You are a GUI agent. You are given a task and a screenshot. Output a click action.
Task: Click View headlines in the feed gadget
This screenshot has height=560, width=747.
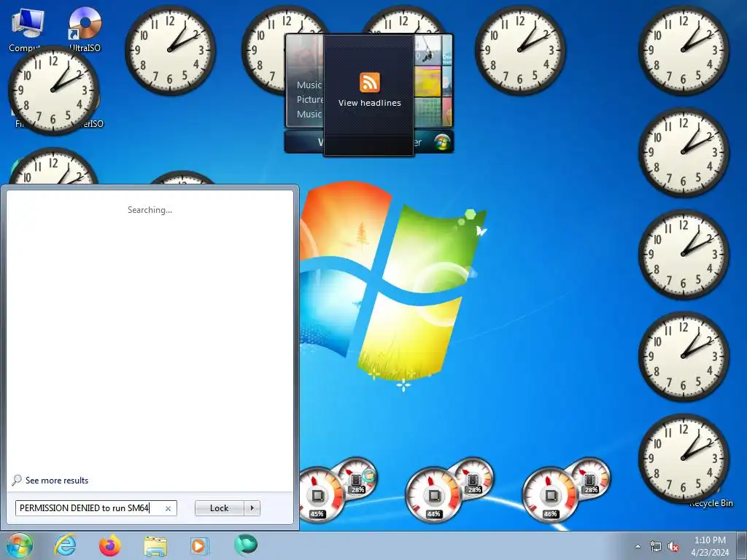point(370,103)
